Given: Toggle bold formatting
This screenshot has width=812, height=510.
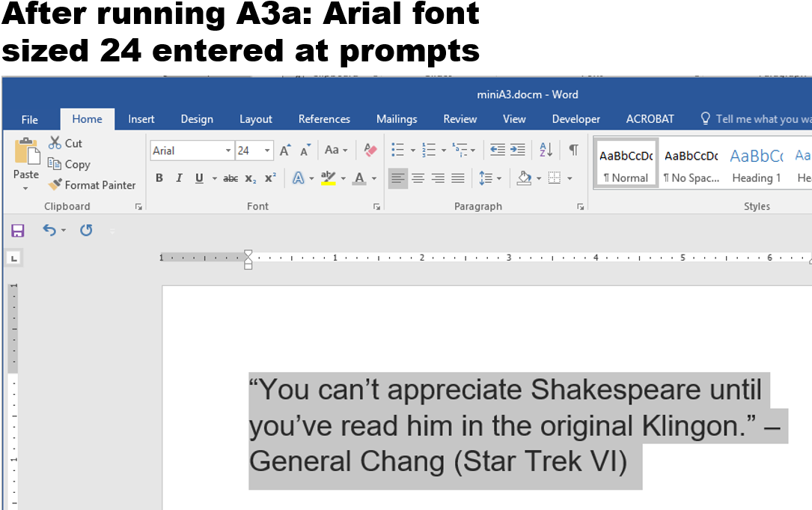Looking at the screenshot, I should point(159,178).
